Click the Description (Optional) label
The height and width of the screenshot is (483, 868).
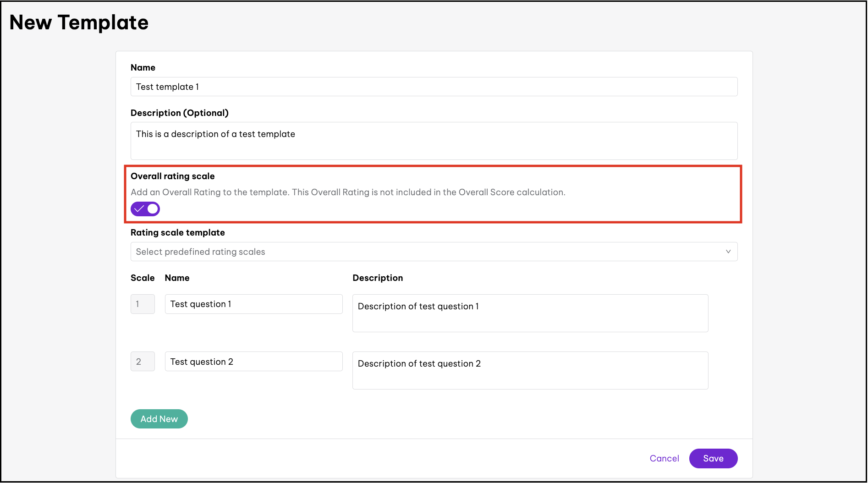pos(180,113)
